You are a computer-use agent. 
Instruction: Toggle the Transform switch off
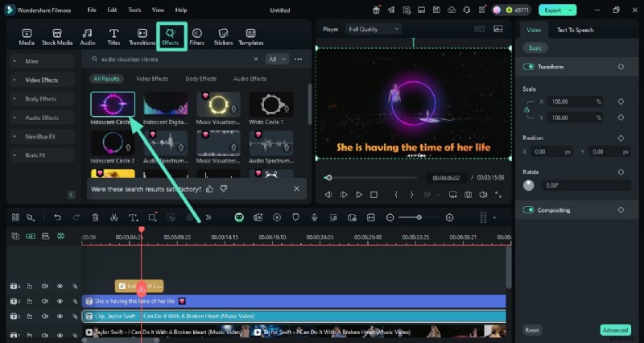[x=529, y=67]
